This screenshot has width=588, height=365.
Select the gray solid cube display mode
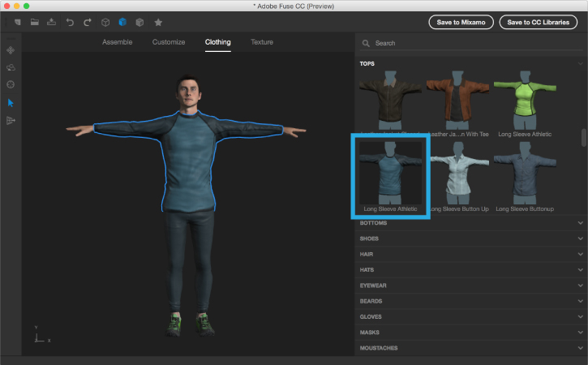(139, 23)
